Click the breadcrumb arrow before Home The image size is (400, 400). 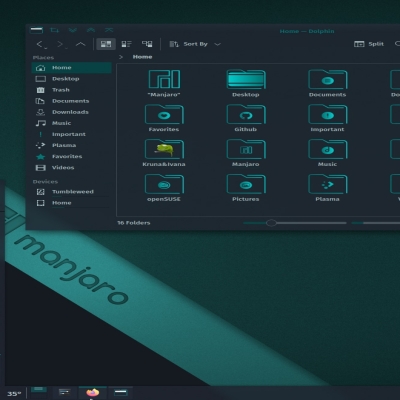[x=121, y=57]
